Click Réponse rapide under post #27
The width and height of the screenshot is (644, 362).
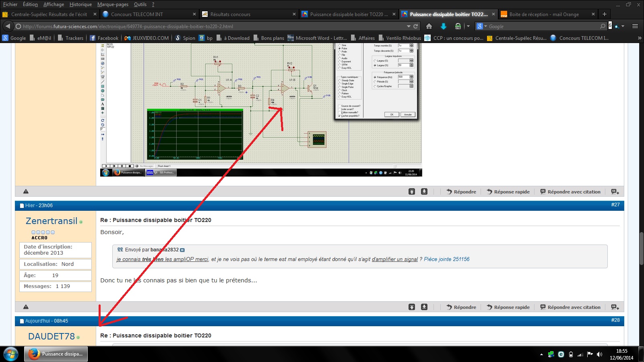pyautogui.click(x=508, y=307)
